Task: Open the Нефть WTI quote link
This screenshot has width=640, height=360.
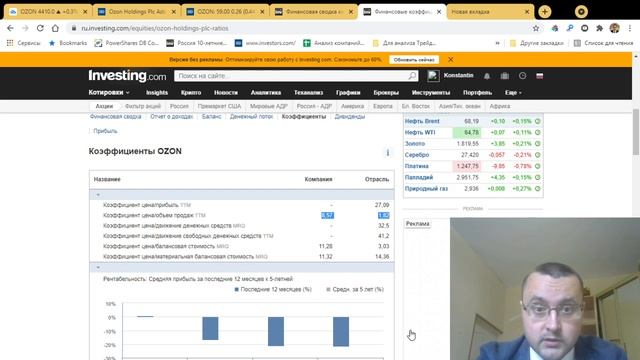Action: pyautogui.click(x=420, y=133)
